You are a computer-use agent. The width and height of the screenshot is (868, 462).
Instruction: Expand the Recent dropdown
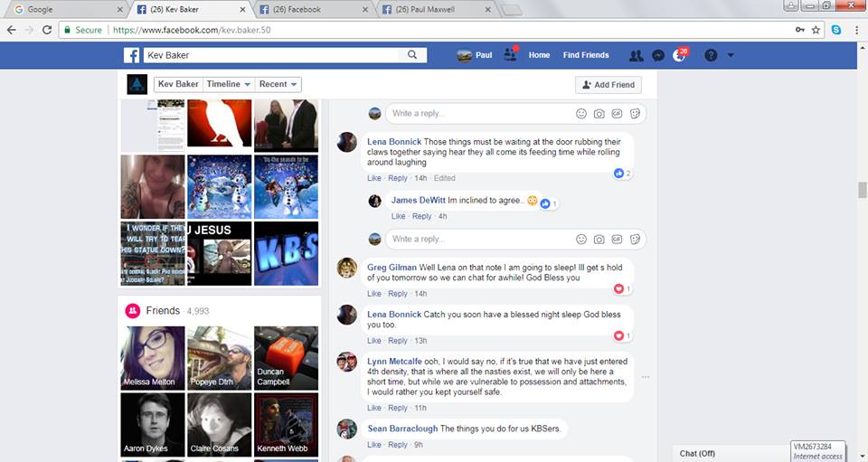click(278, 84)
